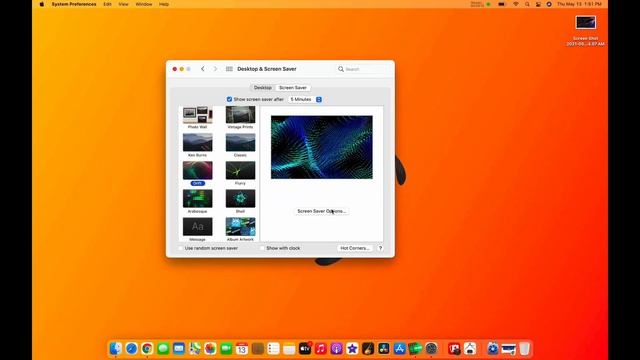Show all preferences via grid icon
This screenshot has height=360, width=640.
pos(229,69)
